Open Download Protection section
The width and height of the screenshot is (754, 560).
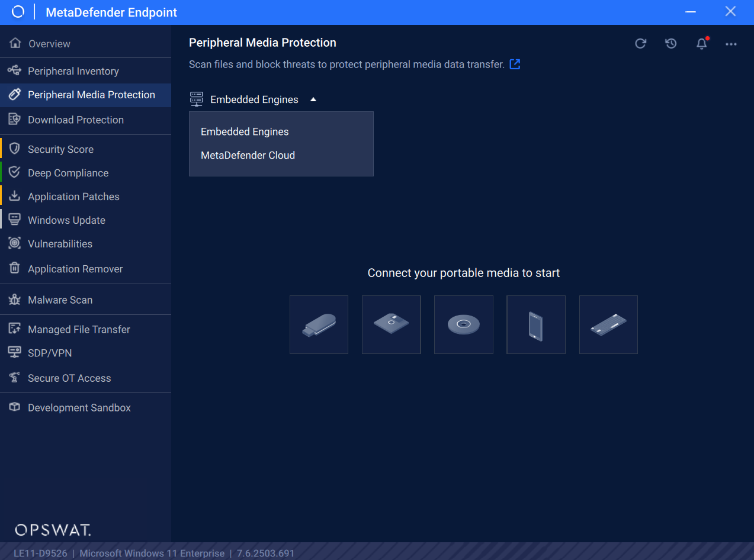coord(85,120)
